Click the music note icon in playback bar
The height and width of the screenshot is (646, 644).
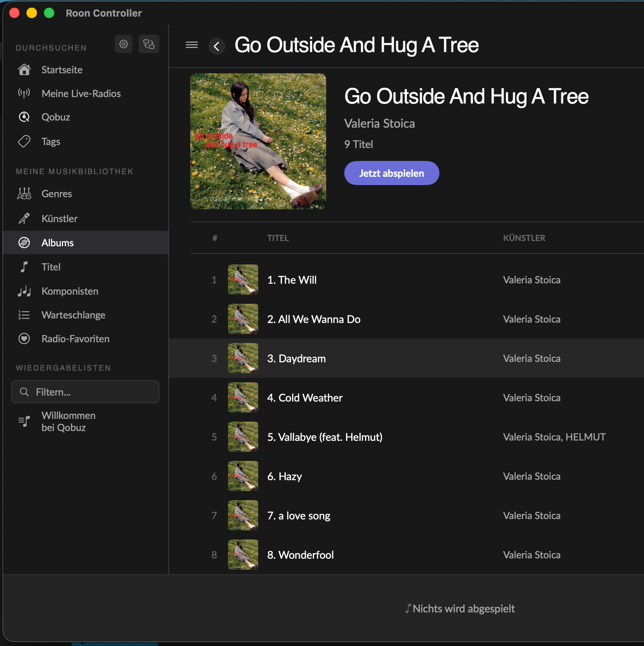408,608
